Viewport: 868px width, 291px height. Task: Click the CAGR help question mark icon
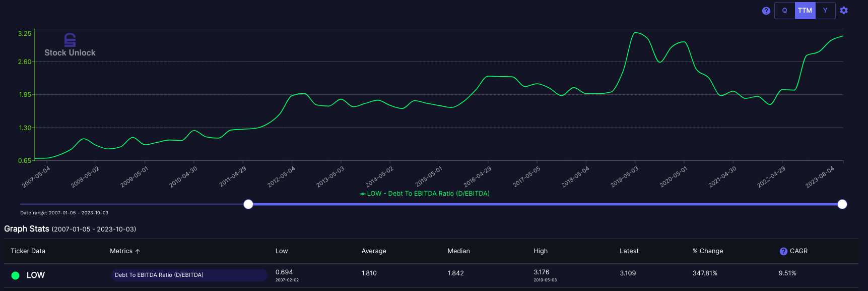coord(783,251)
